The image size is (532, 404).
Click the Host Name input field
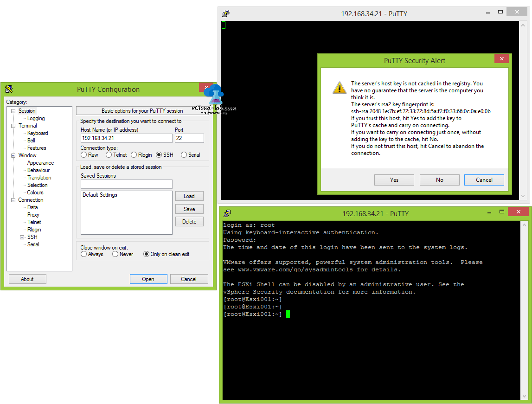126,138
